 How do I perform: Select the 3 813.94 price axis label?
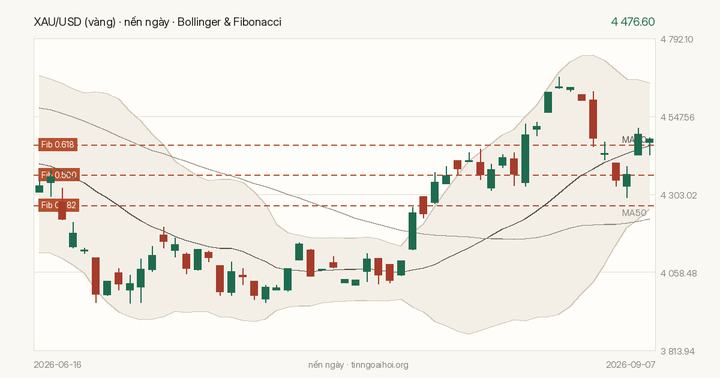coord(678,352)
